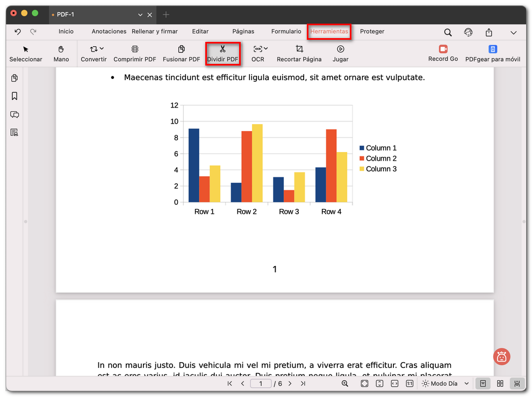This screenshot has width=532, height=397.
Task: Open the Modo Día display dropdown
Action: pos(445,383)
